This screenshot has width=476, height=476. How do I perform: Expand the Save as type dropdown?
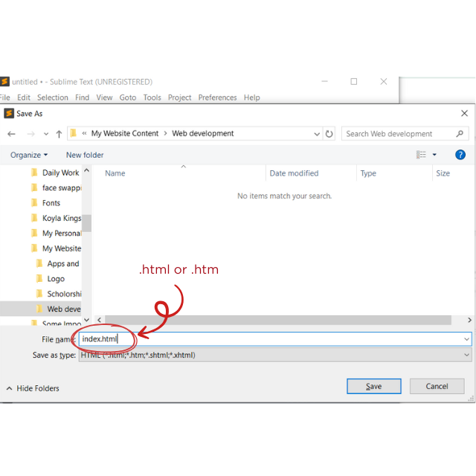[466, 356]
